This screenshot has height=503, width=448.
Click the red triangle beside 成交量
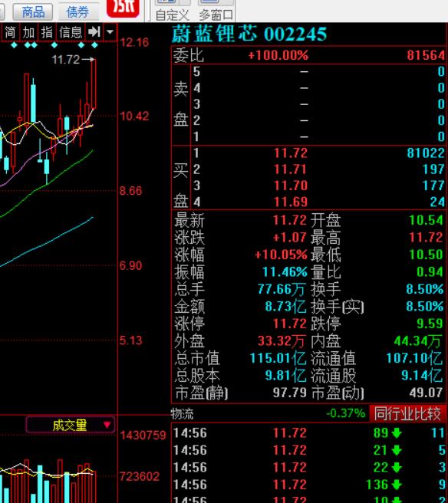pyautogui.click(x=107, y=425)
